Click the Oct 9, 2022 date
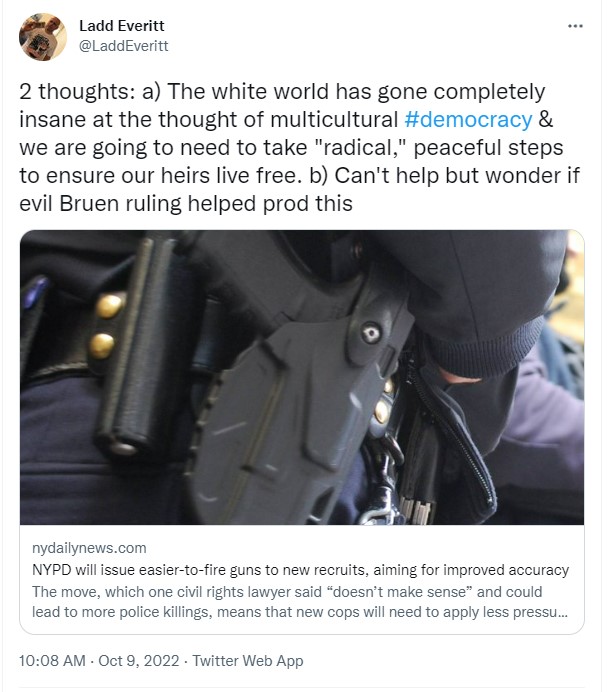Screen dimensions: 607x692 (139, 661)
